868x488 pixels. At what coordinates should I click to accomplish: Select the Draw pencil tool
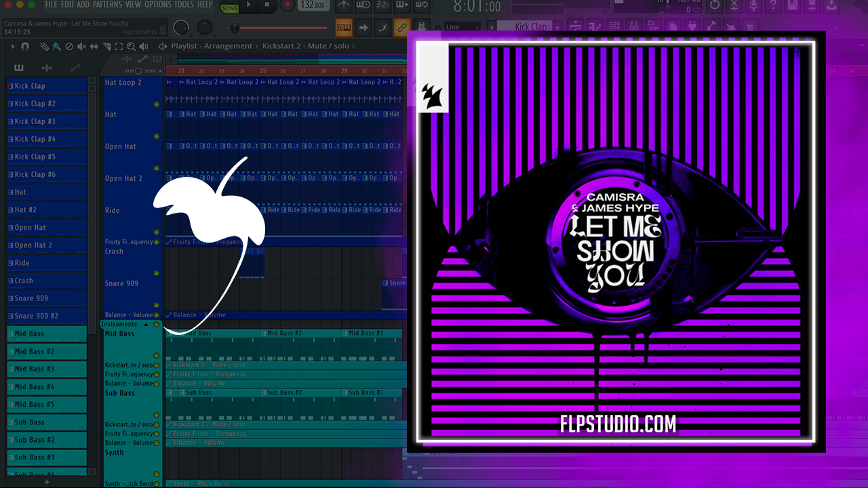(x=44, y=47)
